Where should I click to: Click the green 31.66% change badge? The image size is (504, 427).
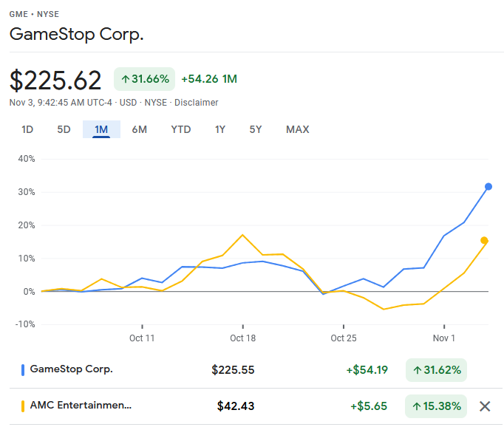(144, 79)
